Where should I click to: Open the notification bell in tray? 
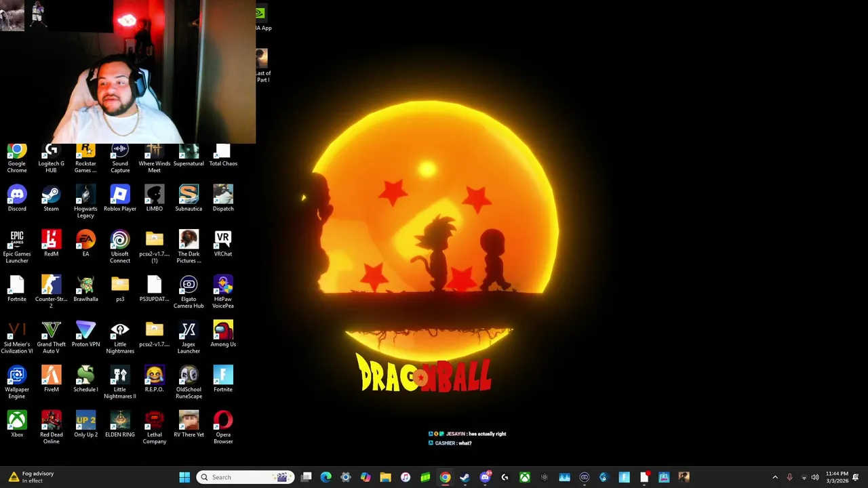pyautogui.click(x=856, y=477)
